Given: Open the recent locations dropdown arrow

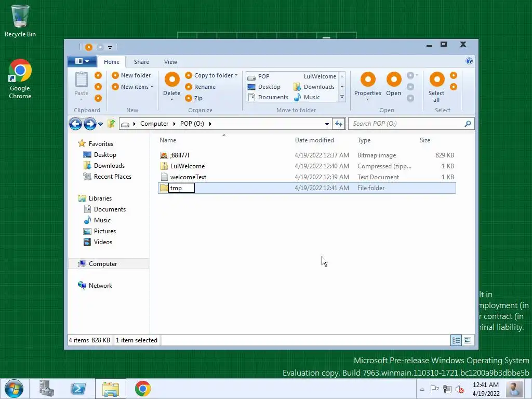Looking at the screenshot, I should (x=100, y=124).
